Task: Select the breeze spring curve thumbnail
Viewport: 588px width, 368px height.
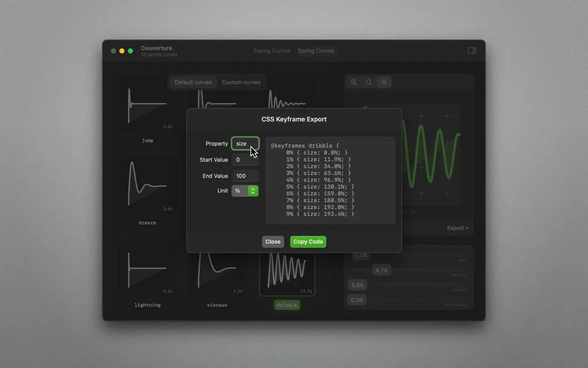Action: click(147, 185)
